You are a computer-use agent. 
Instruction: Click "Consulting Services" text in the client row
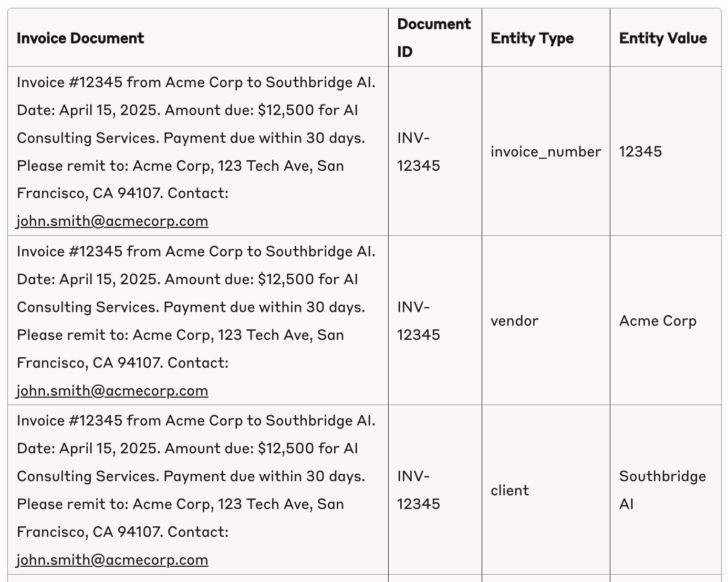pyautogui.click(x=88, y=476)
